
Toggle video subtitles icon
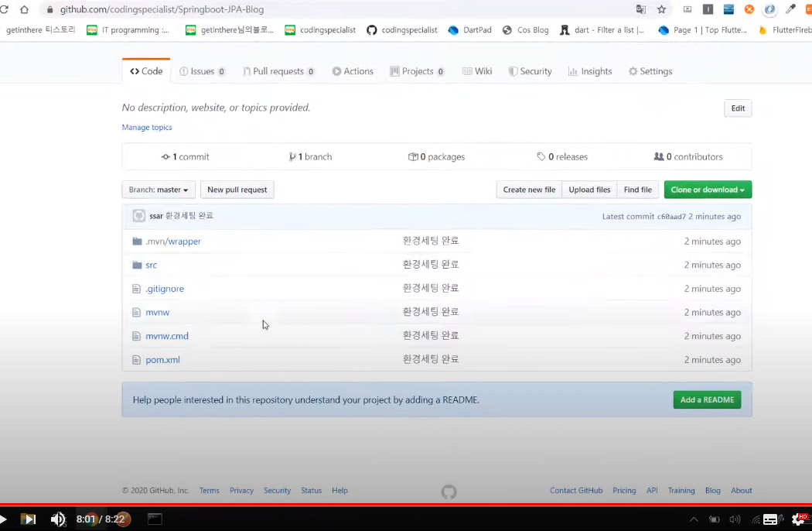(x=770, y=519)
